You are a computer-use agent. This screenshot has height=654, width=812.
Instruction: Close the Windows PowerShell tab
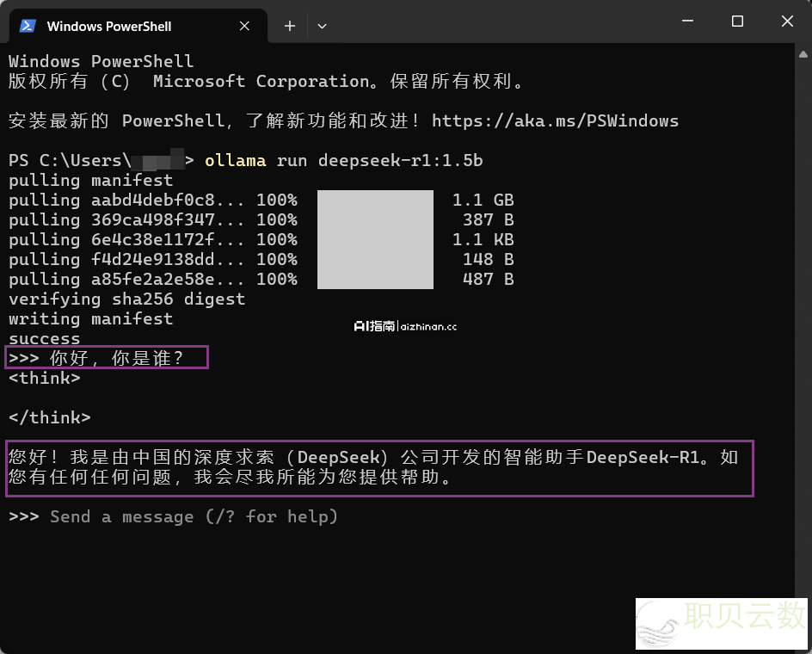(244, 26)
